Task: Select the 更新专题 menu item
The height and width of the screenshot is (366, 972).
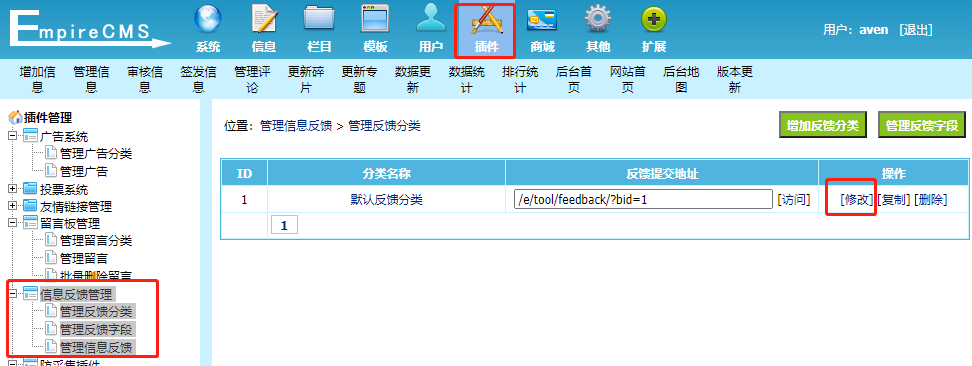Action: [359, 80]
